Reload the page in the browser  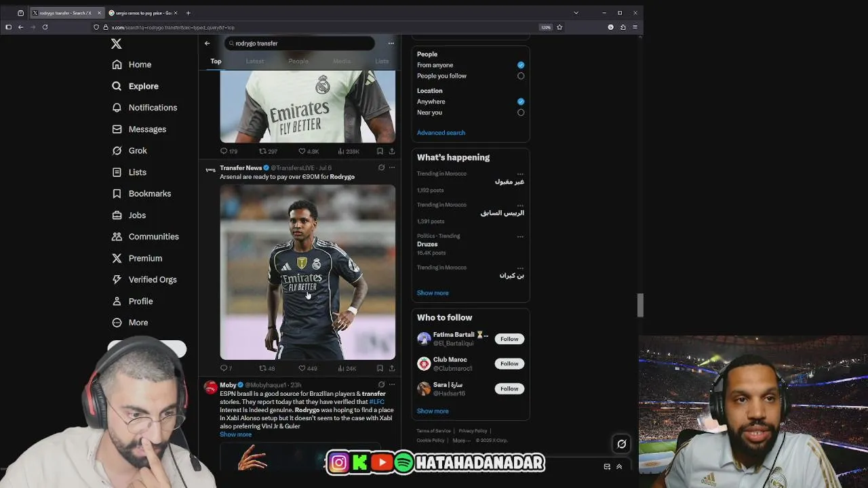click(45, 27)
